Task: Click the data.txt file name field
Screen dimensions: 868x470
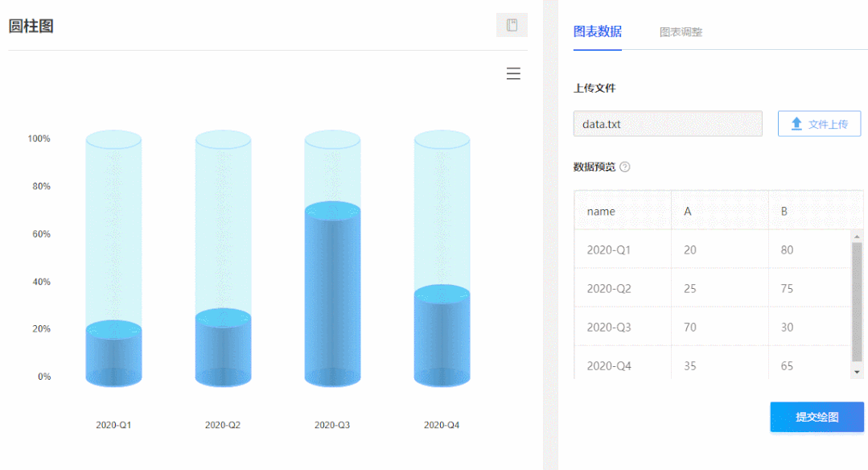Action: pyautogui.click(x=668, y=123)
